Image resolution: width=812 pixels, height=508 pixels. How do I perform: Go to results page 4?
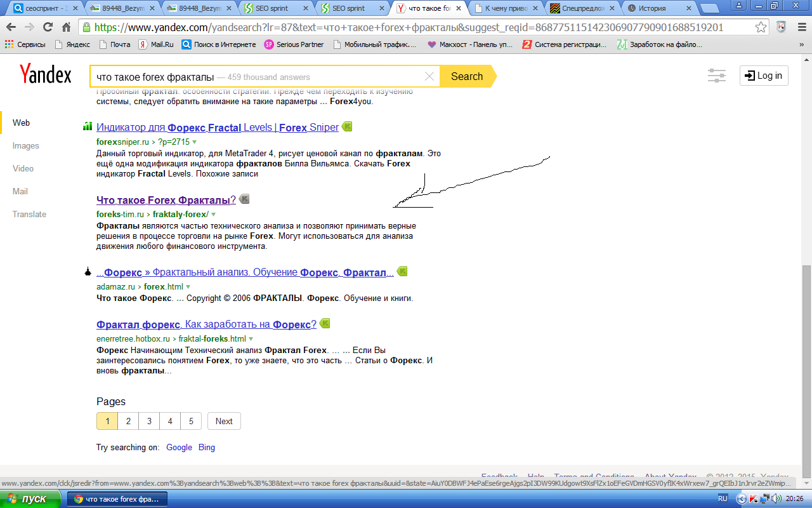point(170,421)
